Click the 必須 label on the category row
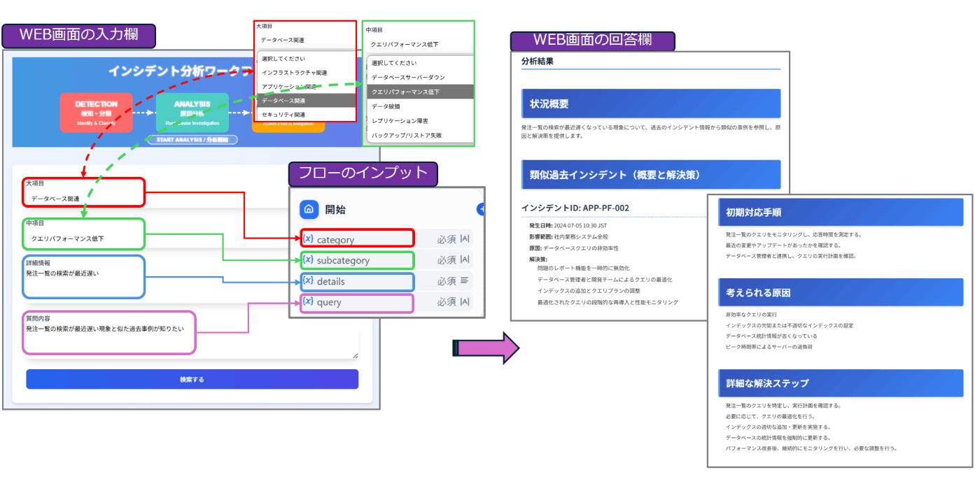Image resolution: width=980 pixels, height=486 pixels. pos(447,239)
